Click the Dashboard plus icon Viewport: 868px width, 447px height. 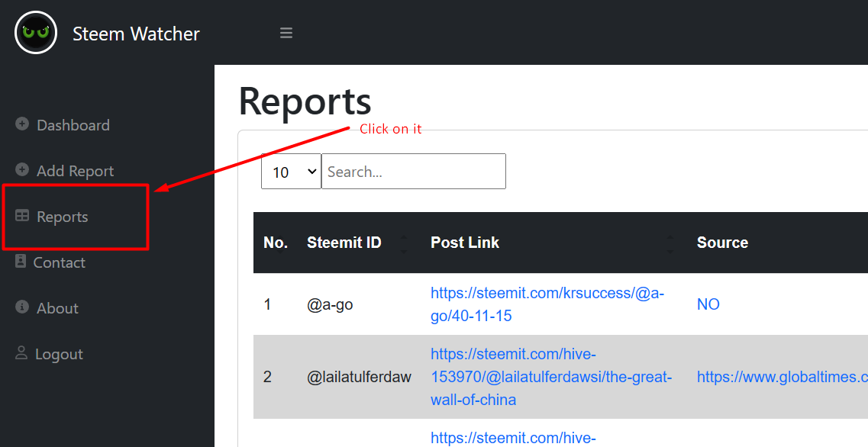click(22, 124)
